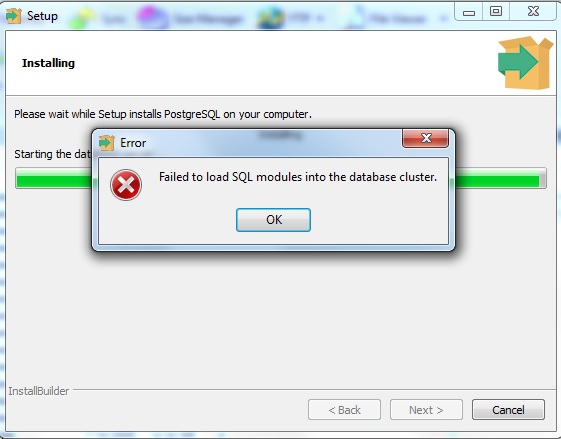
Task: Cancel the PostgreSQL installation
Action: (x=508, y=410)
